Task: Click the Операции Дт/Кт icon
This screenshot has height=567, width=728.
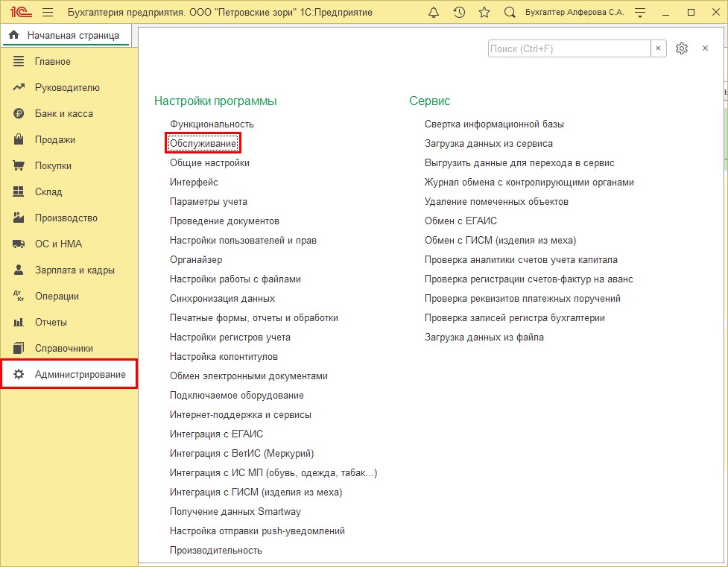Action: (19, 296)
